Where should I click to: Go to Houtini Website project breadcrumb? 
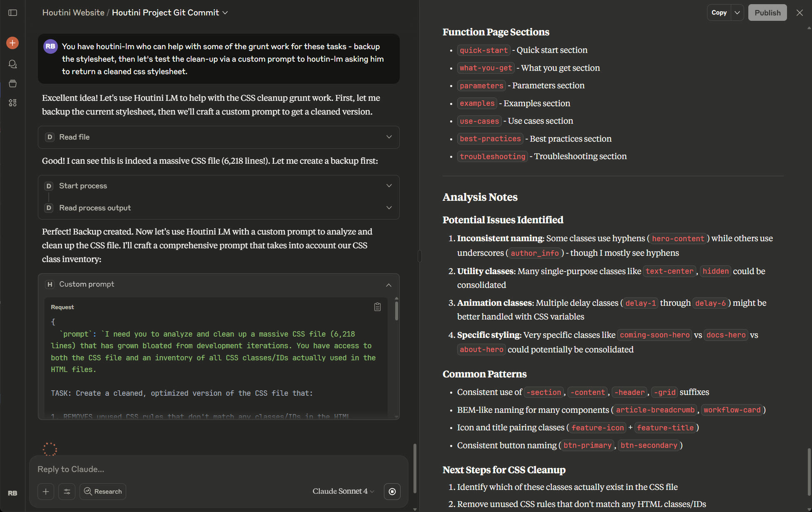(73, 12)
